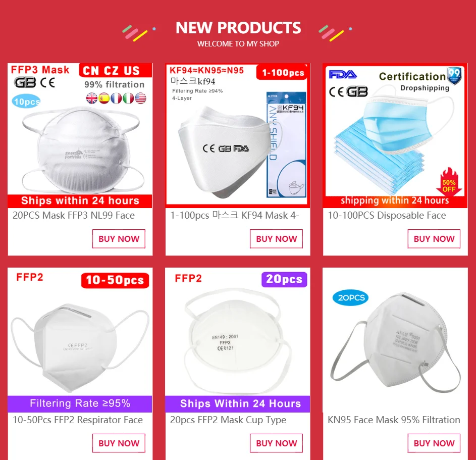The width and height of the screenshot is (476, 460).
Task: Open the 'KN95 Face Mask 95% Filtration' title
Action: (394, 420)
